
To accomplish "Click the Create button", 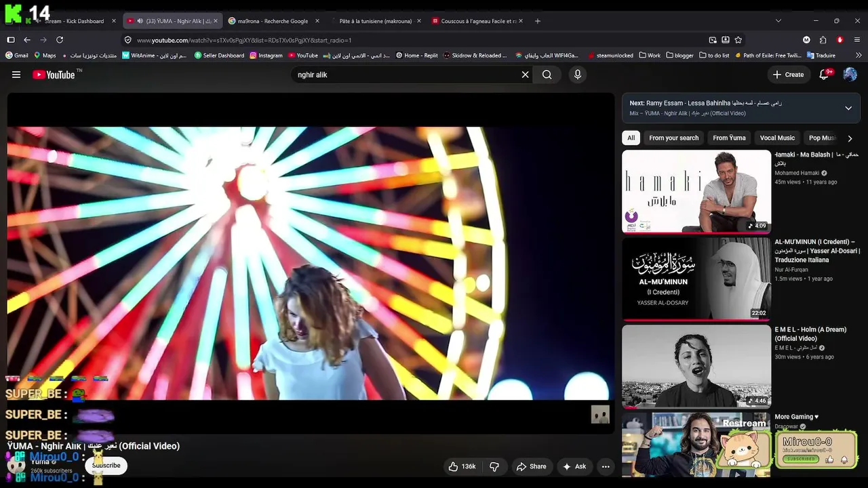I will (x=788, y=75).
